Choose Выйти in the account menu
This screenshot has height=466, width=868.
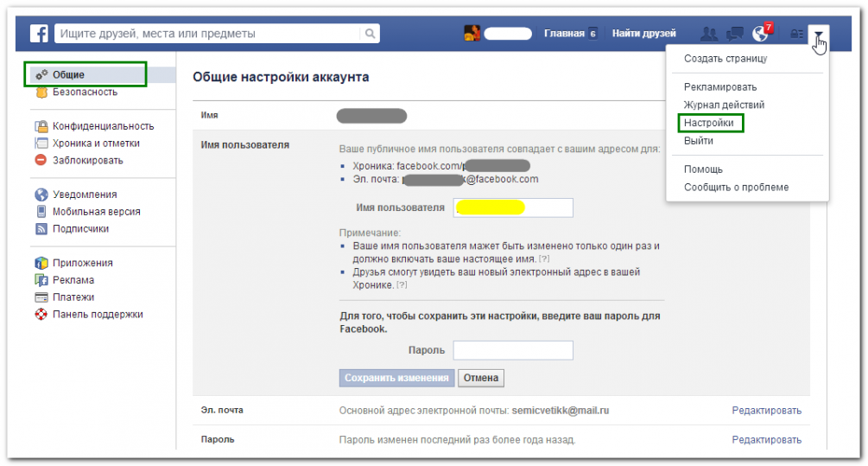point(699,141)
